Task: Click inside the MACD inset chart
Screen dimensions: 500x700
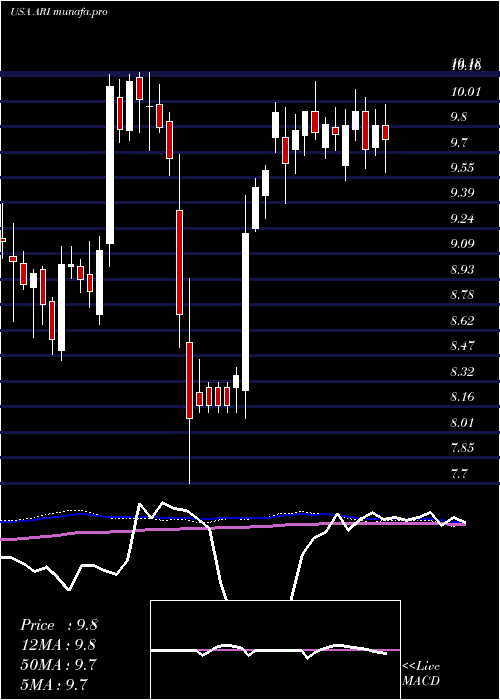Action: [275, 650]
